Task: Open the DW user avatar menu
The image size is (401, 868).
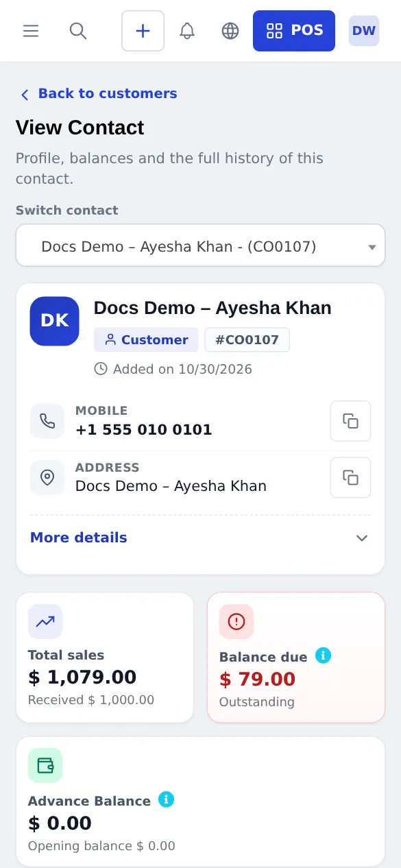Action: tap(364, 31)
